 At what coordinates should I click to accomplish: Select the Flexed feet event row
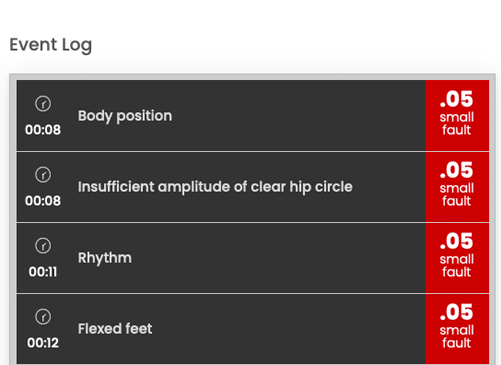click(253, 329)
